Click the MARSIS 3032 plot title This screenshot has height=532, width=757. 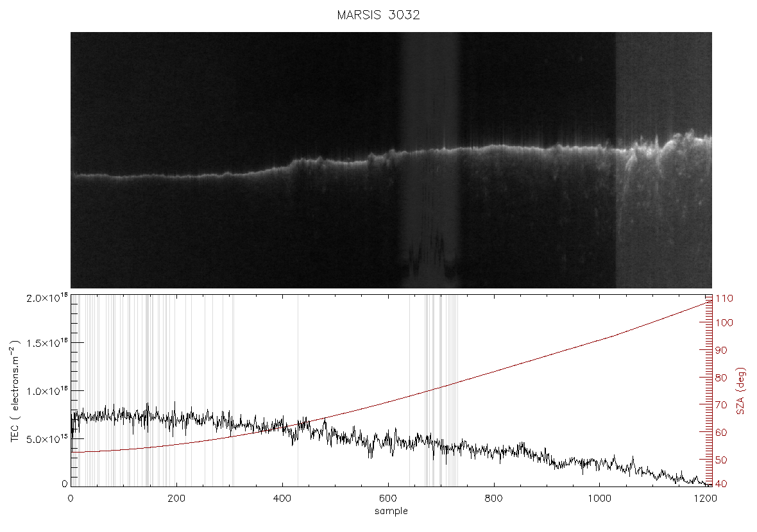(x=378, y=15)
